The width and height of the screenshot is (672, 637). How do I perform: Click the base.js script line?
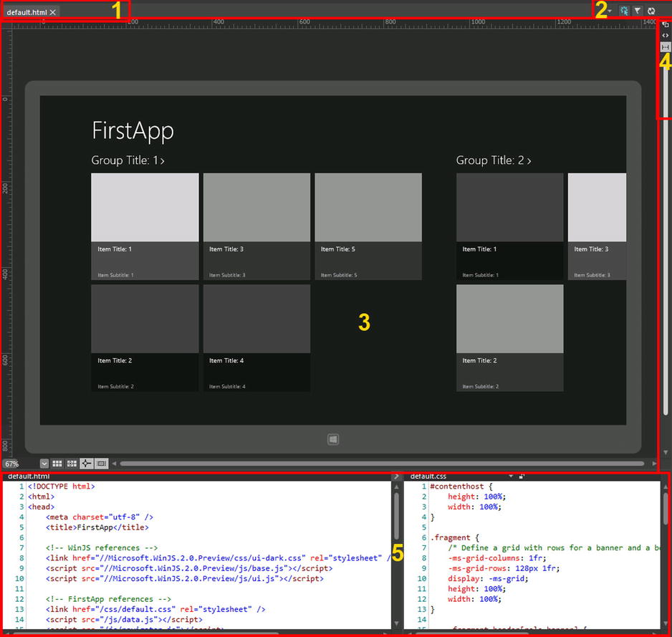click(x=189, y=569)
